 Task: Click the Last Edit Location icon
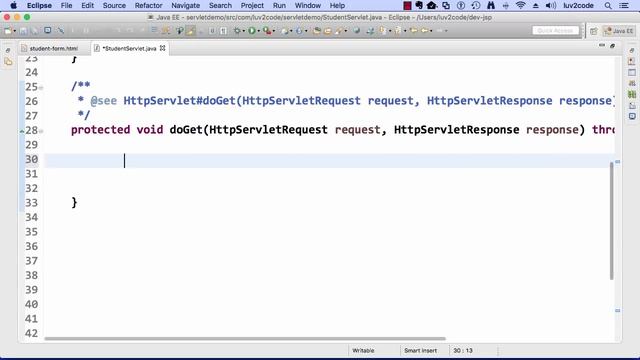[413, 31]
